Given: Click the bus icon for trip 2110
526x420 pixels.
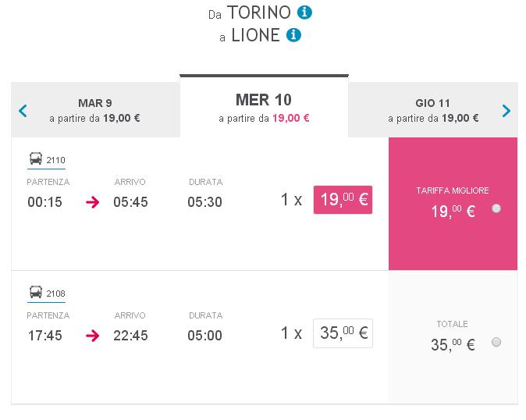Looking at the screenshot, I should tap(36, 158).
